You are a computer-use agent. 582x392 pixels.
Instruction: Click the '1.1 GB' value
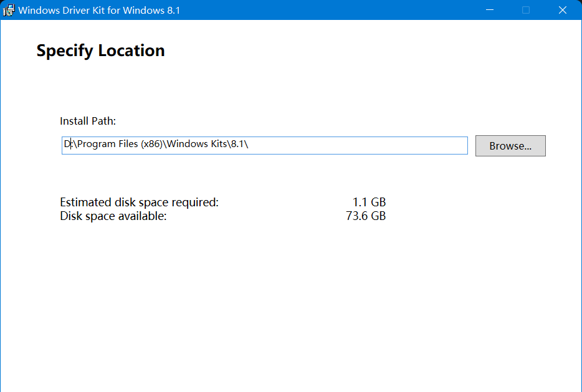[369, 203]
